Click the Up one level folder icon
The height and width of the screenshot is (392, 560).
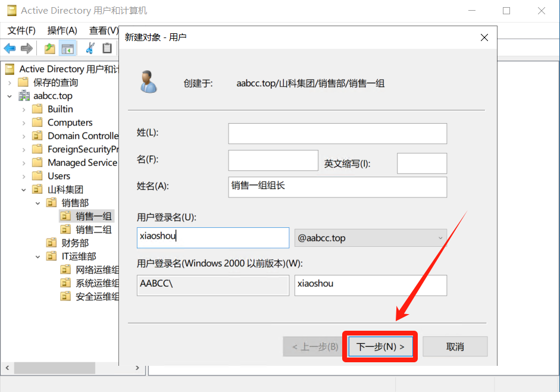click(x=50, y=48)
